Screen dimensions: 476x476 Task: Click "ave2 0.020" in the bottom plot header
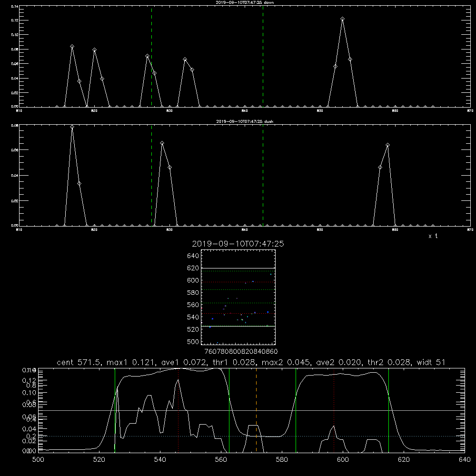(340, 362)
